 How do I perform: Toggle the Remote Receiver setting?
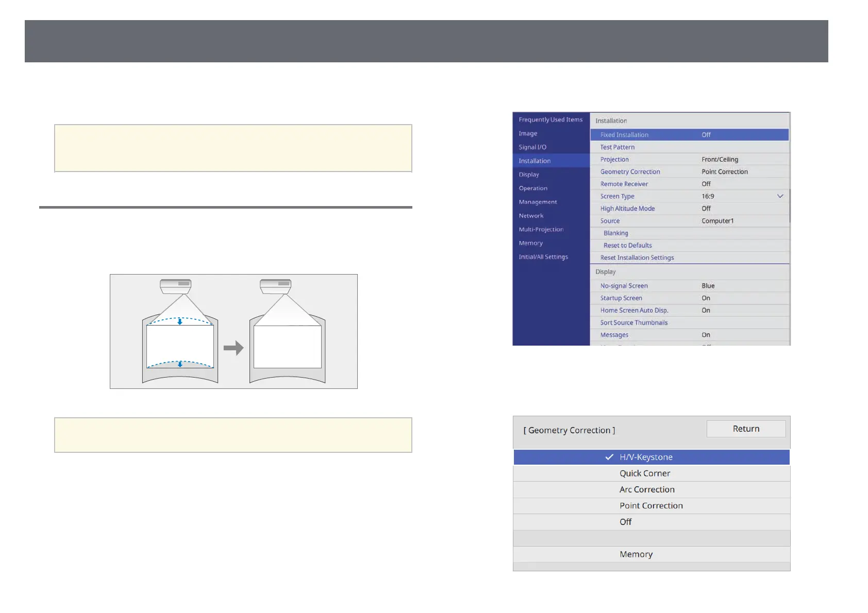689,184
